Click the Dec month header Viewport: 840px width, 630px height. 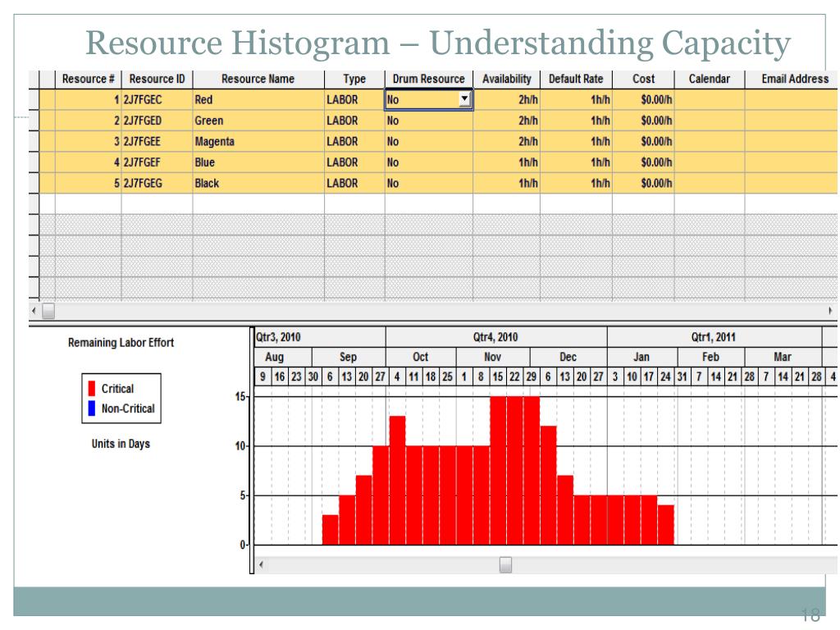click(568, 357)
